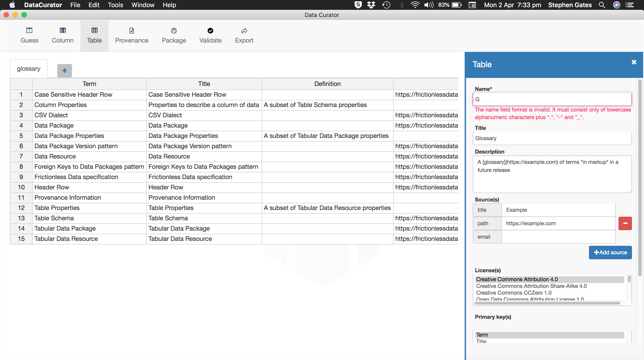The width and height of the screenshot is (644, 360).
Task: Select Creative Commons CCZero 1.0 license
Action: [513, 293]
